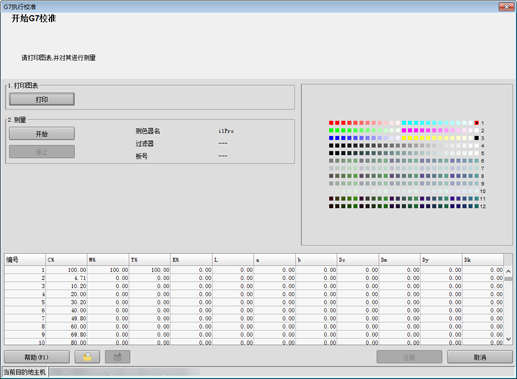Click the table scrollbar down arrow

click(508, 339)
